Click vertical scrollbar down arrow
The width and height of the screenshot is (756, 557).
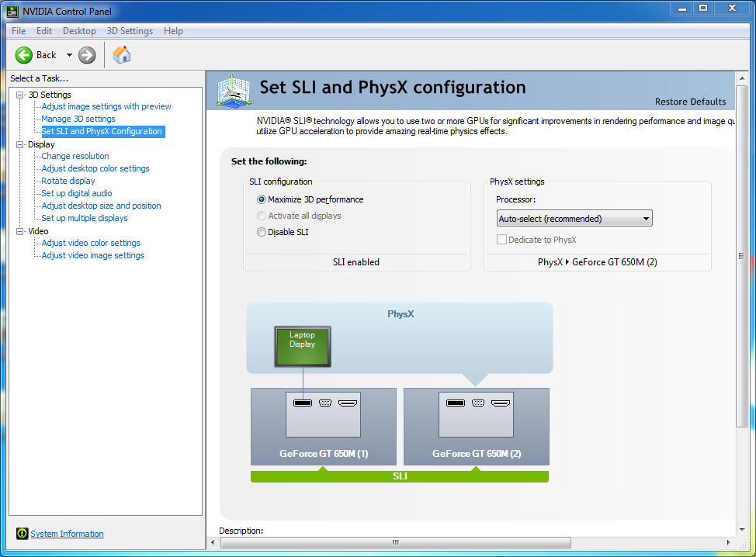coord(741,530)
